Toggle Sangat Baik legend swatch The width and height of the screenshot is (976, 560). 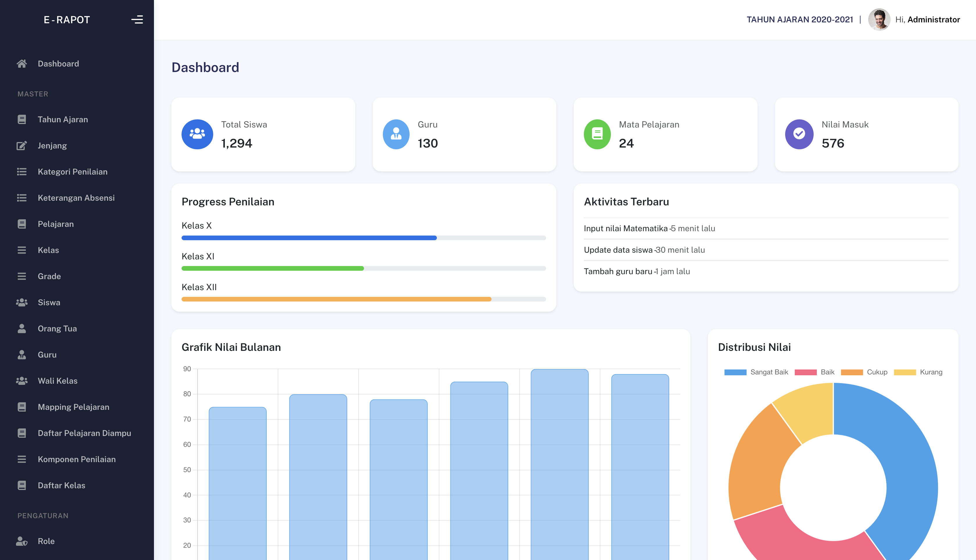tap(735, 372)
